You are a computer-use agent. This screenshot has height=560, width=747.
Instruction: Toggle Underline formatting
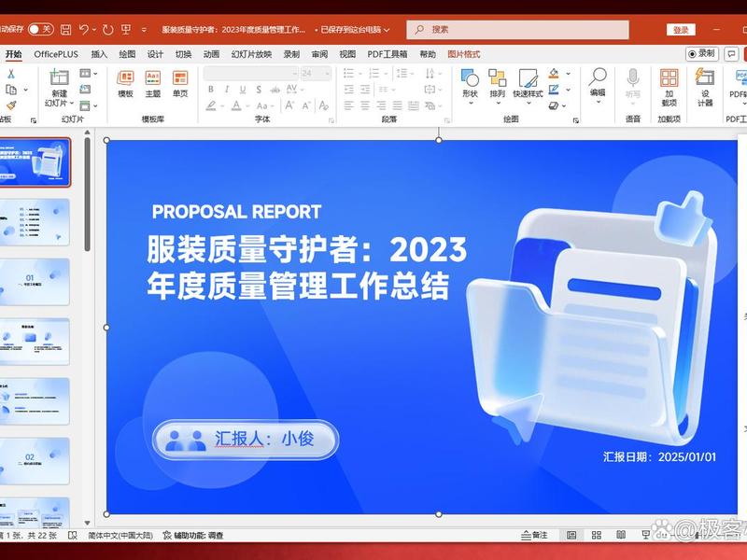pyautogui.click(x=243, y=89)
